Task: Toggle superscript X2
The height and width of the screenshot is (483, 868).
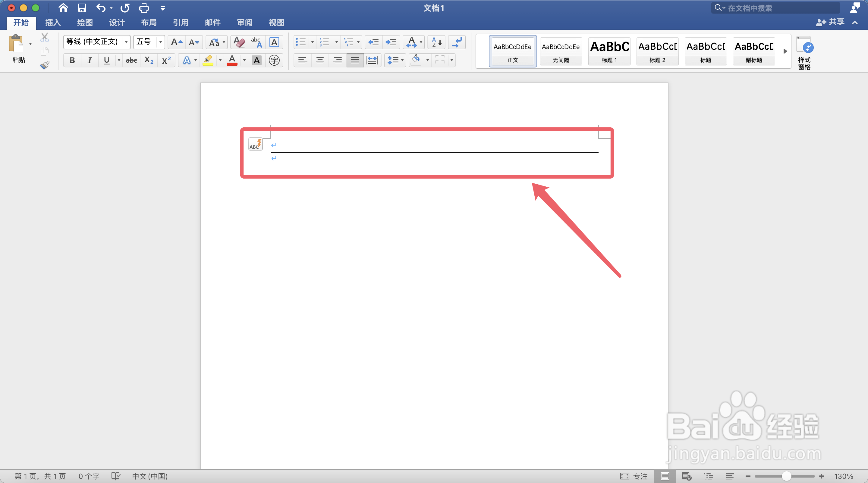Action: [166, 60]
